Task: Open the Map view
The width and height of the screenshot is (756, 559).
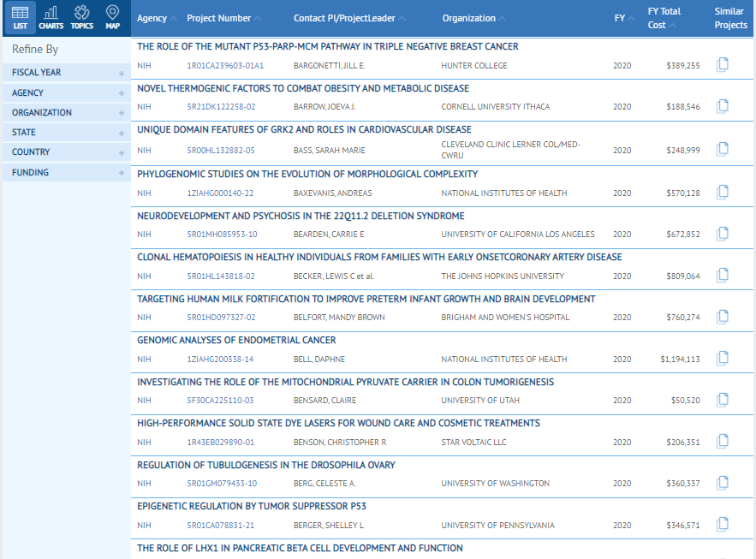Action: click(x=112, y=18)
